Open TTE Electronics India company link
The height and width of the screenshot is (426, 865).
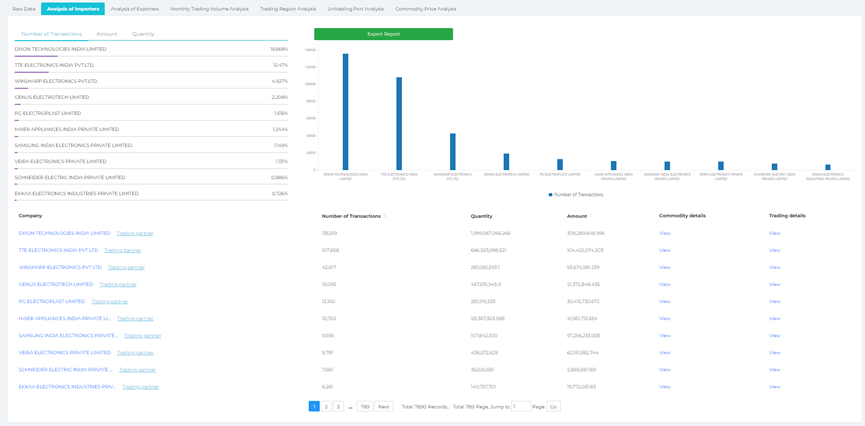point(58,250)
